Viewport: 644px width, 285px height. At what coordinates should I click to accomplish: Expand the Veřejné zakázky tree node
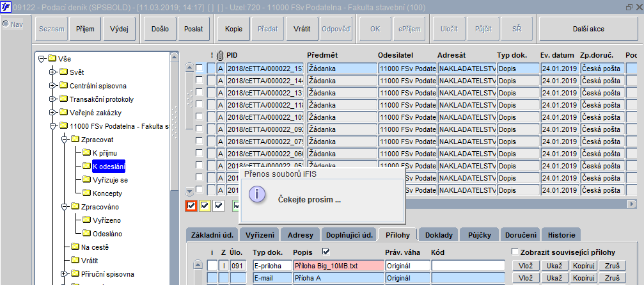point(52,112)
